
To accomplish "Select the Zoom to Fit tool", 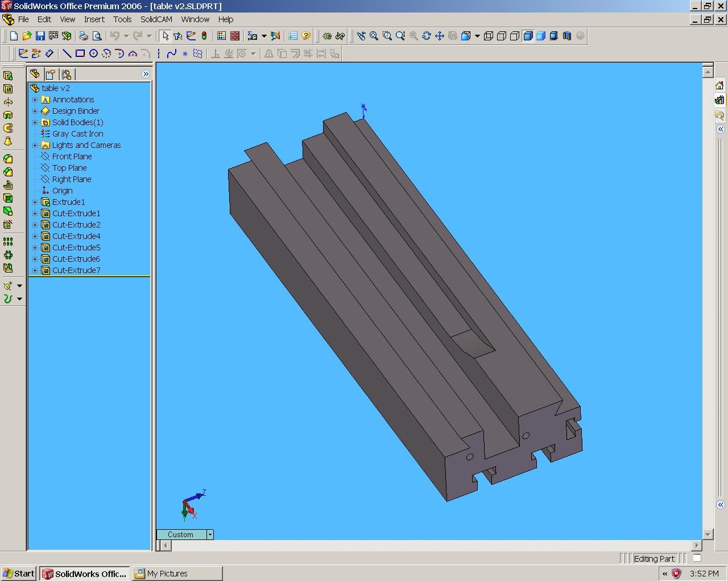I will click(x=374, y=36).
